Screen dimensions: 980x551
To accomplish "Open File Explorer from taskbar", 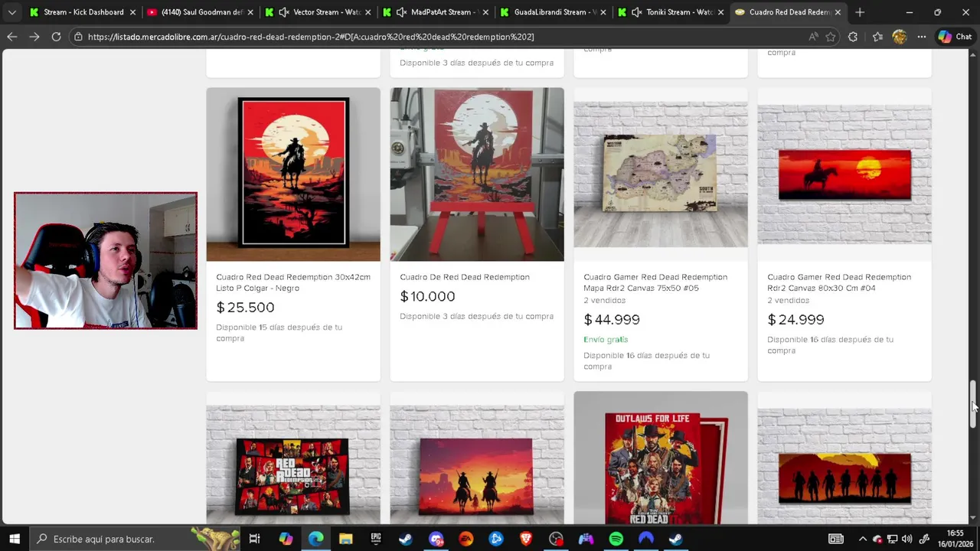I will click(345, 539).
